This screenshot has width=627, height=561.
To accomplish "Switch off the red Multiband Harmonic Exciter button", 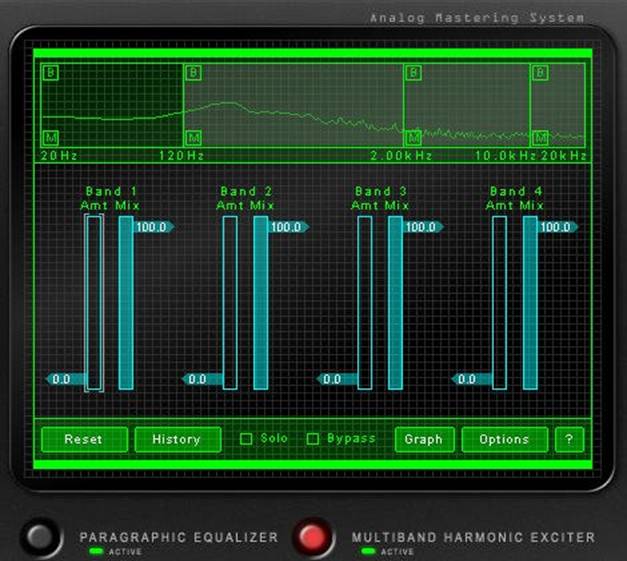I will [313, 537].
